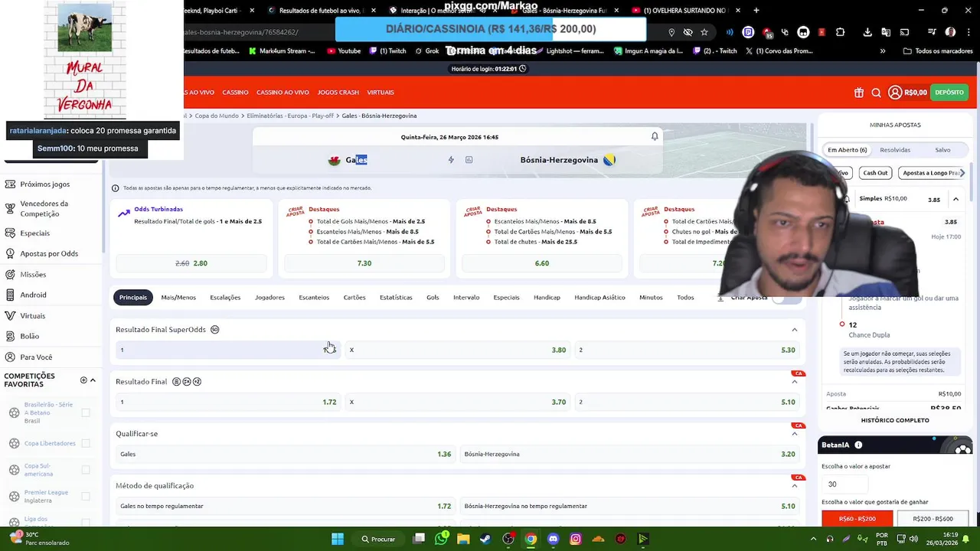
Task: Check the Premier League checkbox
Action: [x=86, y=496]
